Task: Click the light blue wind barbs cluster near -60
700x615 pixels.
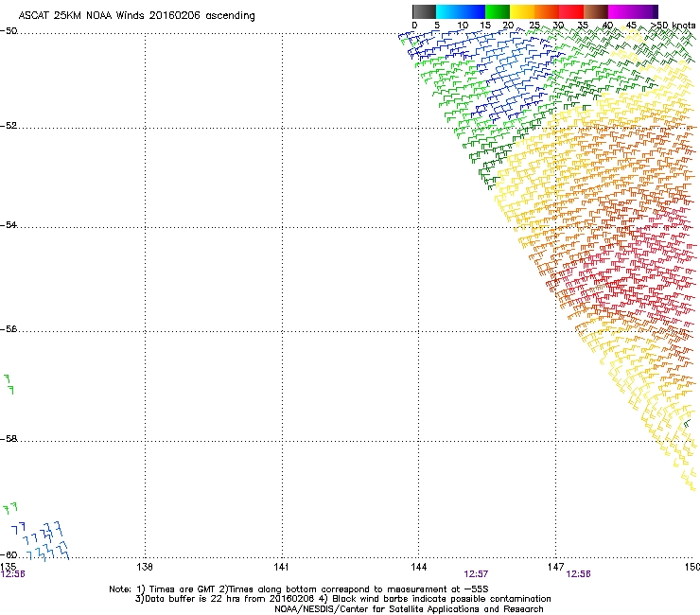Action: pos(40,540)
